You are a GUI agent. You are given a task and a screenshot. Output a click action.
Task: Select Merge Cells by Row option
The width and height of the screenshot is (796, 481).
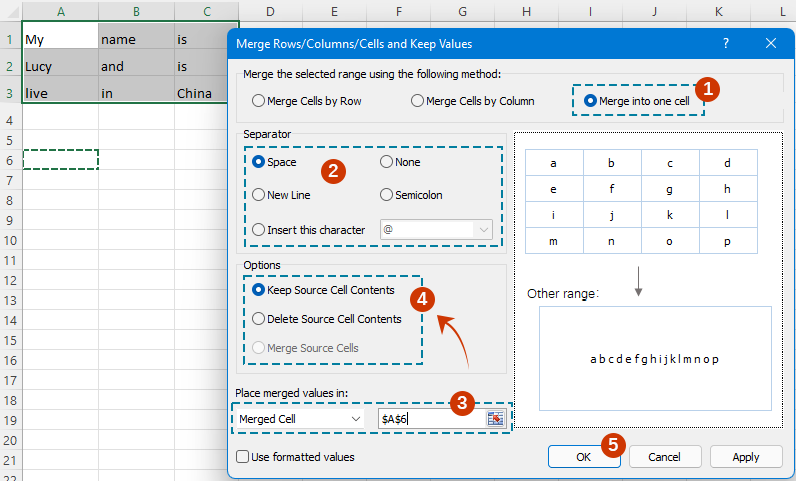pos(307,101)
